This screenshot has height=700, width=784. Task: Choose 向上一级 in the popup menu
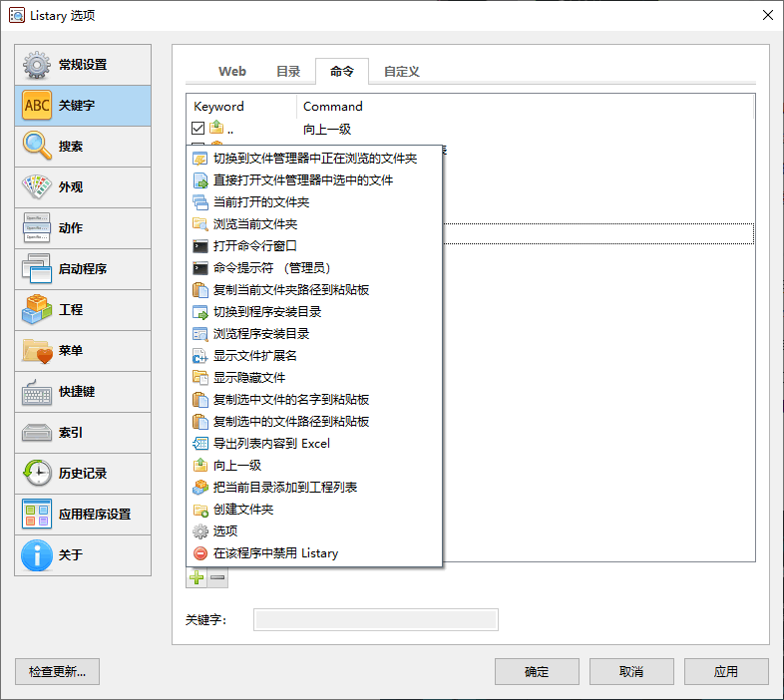point(314,466)
